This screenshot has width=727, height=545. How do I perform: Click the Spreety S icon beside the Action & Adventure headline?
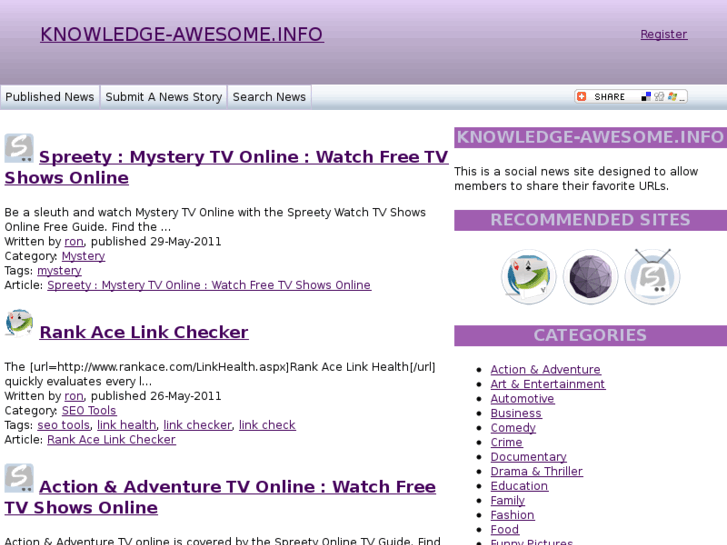[19, 478]
